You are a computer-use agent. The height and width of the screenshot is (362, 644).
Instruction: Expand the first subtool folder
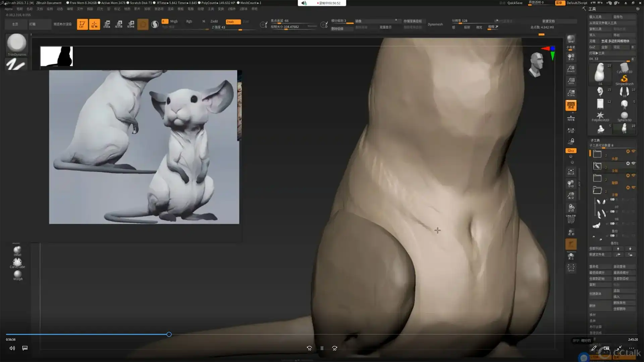click(597, 154)
